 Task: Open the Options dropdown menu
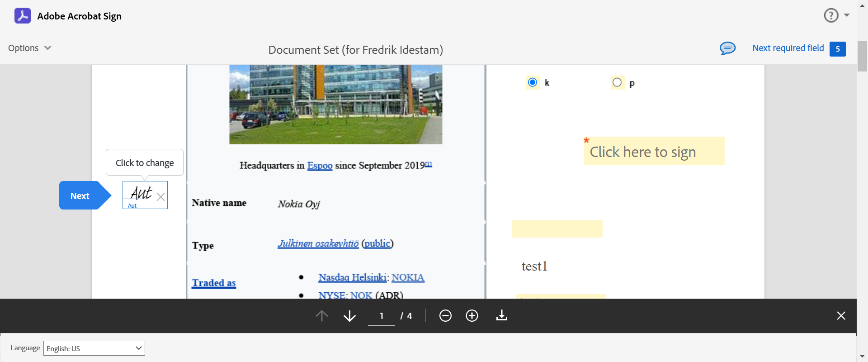[29, 48]
